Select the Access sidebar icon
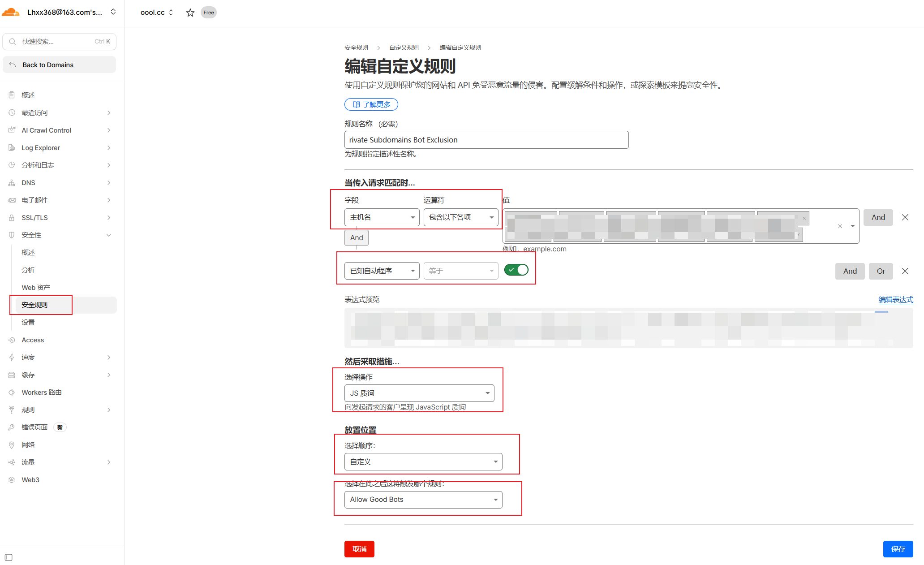The height and width of the screenshot is (565, 924). (12, 340)
